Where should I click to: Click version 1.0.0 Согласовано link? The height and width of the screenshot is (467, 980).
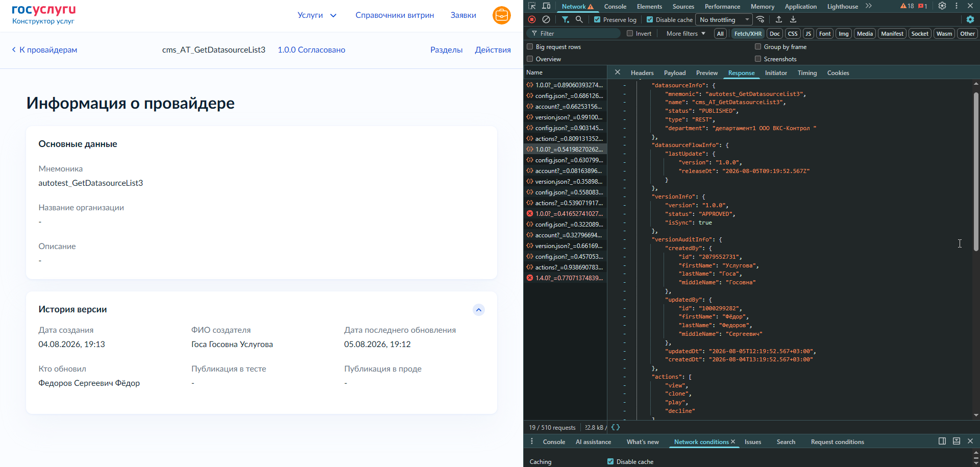(x=311, y=50)
